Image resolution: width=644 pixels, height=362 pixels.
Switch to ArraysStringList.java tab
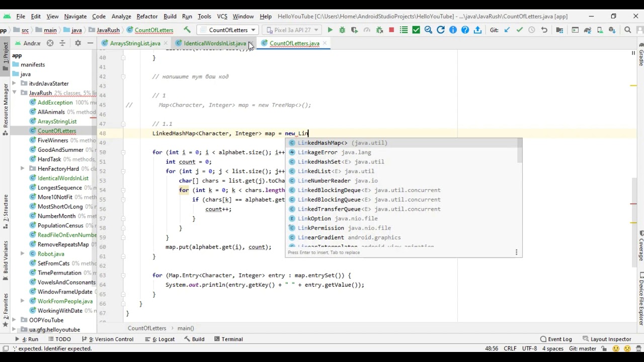pyautogui.click(x=135, y=43)
